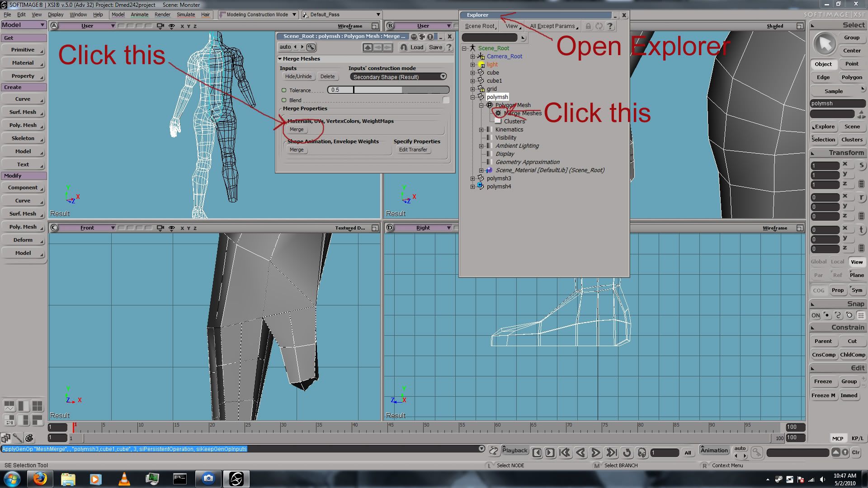Click camera icon in viewport A header

click(x=160, y=26)
